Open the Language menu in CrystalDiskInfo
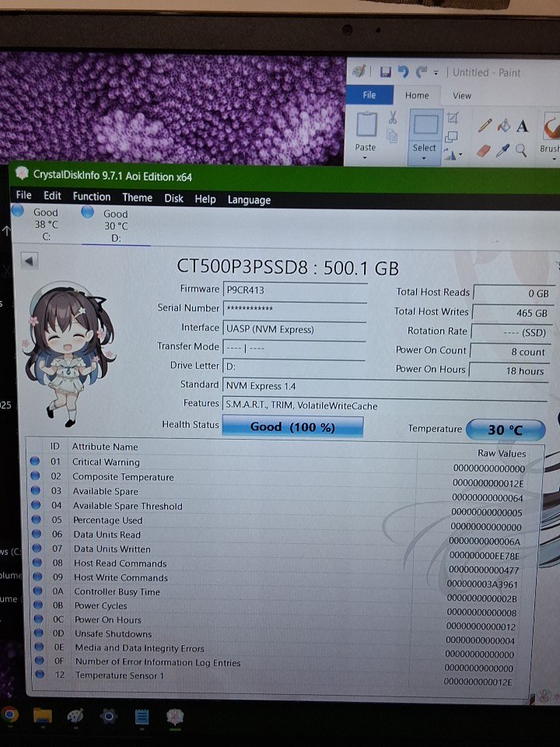Viewport: 560px width, 747px height. (249, 200)
